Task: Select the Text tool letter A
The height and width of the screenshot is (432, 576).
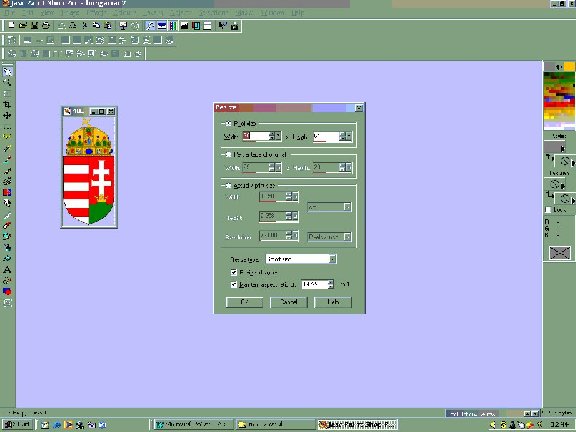Action: click(7, 269)
